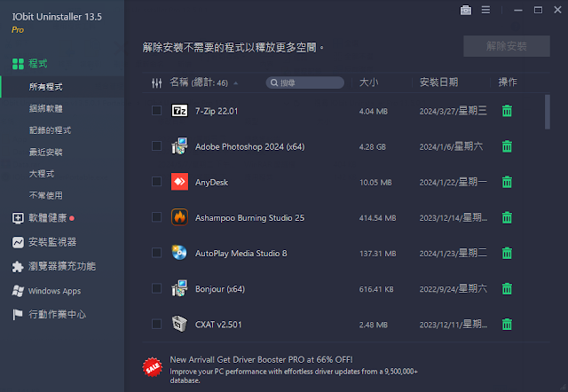This screenshot has width=568, height=392.
Task: Sort by 安裝日期 column header
Action: [x=438, y=82]
